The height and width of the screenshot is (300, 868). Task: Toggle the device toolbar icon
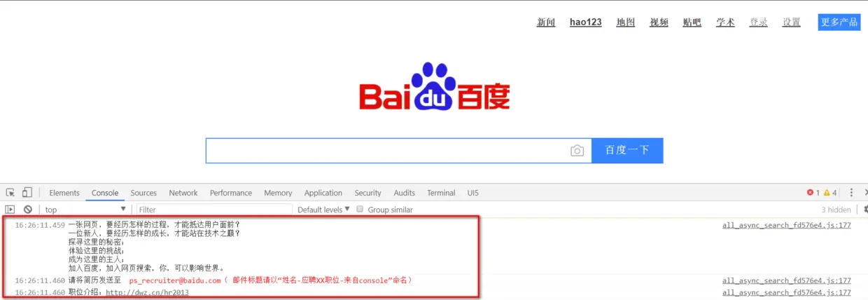(27, 193)
